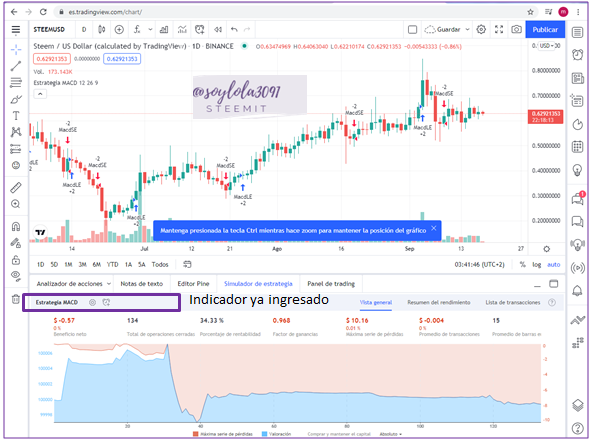The width and height of the screenshot is (590, 441).
Task: Toggle the percent scale option
Action: [522, 265]
